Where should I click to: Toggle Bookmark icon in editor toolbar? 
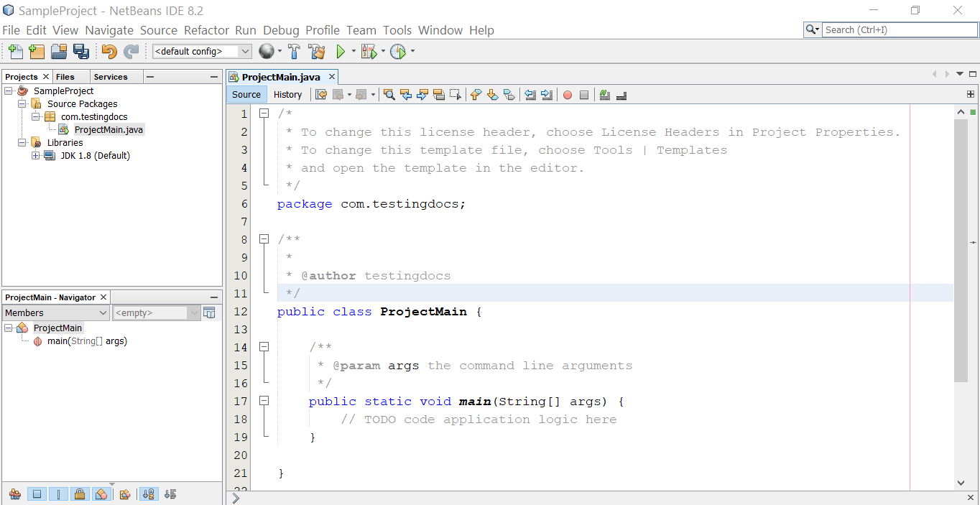click(509, 95)
